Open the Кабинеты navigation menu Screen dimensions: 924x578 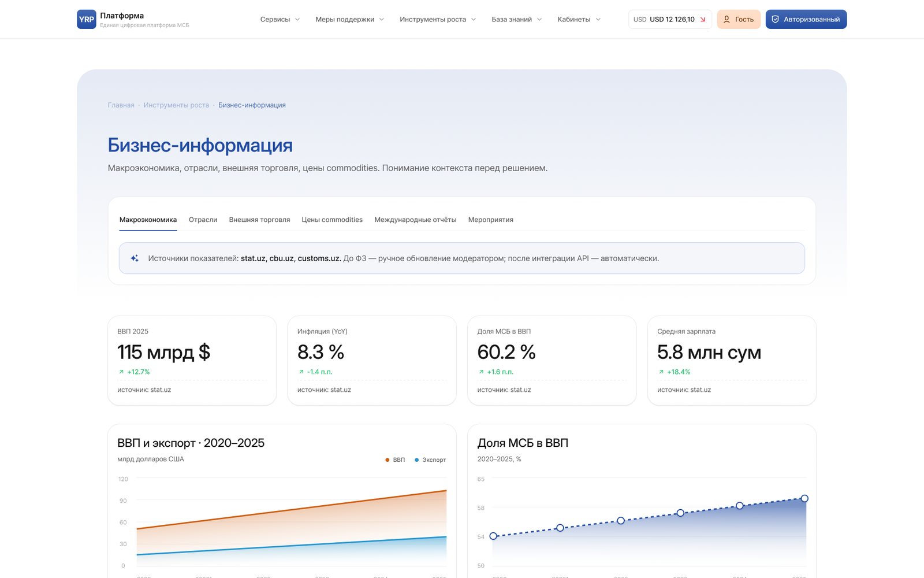pyautogui.click(x=579, y=19)
